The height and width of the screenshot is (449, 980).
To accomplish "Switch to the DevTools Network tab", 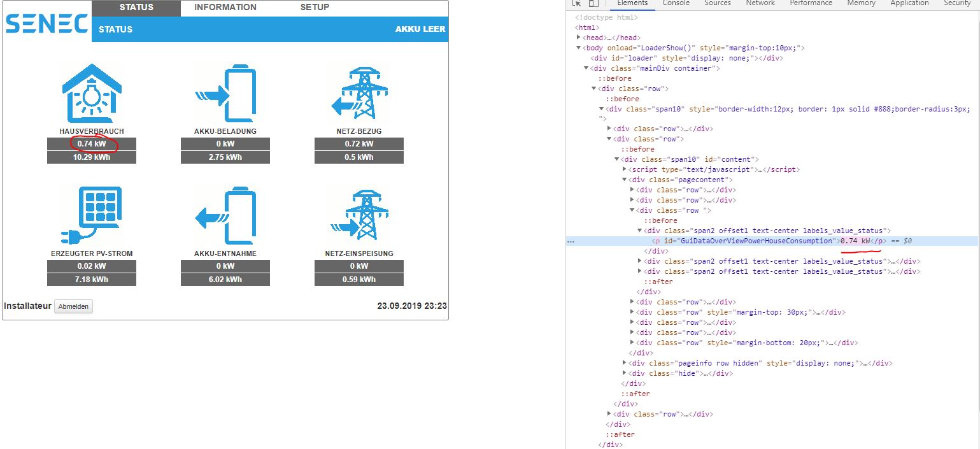I will click(x=760, y=3).
